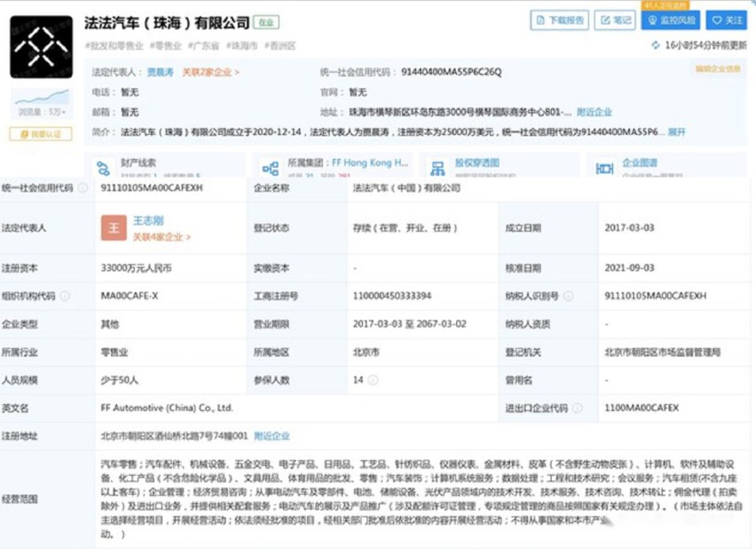Image resolution: width=756 pixels, height=555 pixels.
Task: Click info icon next to 纳税人识别号
Action: [x=569, y=296]
